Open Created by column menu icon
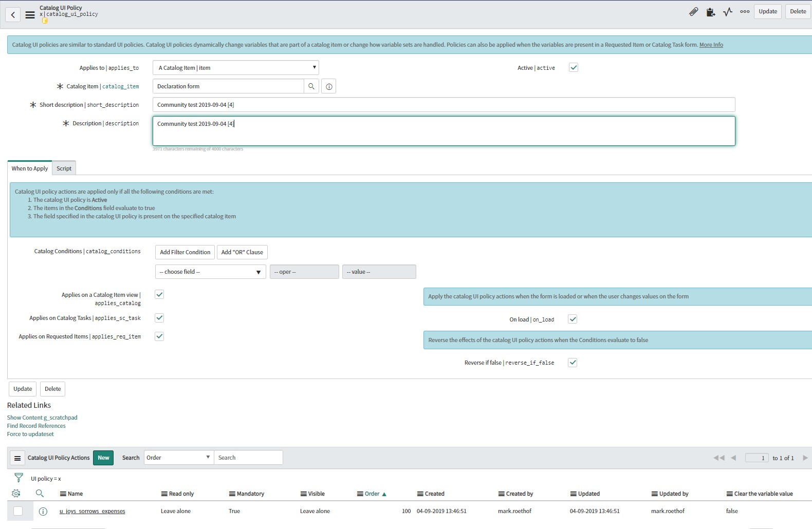The width and height of the screenshot is (812, 529). [502, 494]
